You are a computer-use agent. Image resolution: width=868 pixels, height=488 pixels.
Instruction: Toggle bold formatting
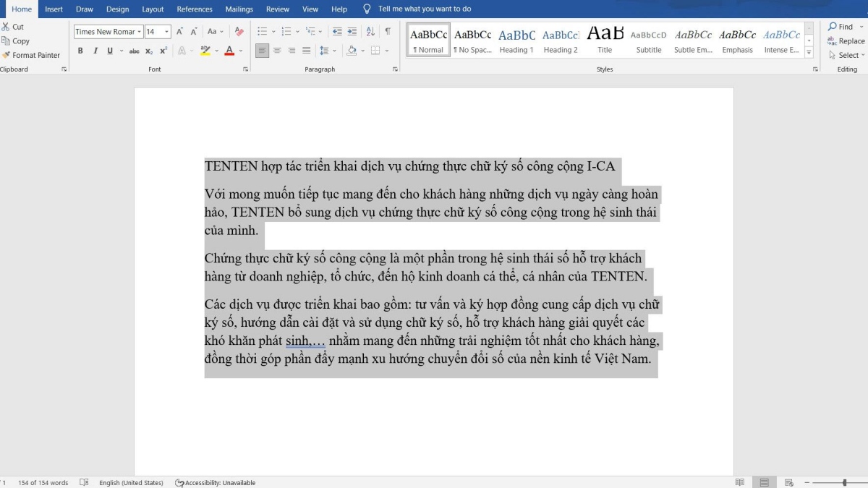pos(80,51)
